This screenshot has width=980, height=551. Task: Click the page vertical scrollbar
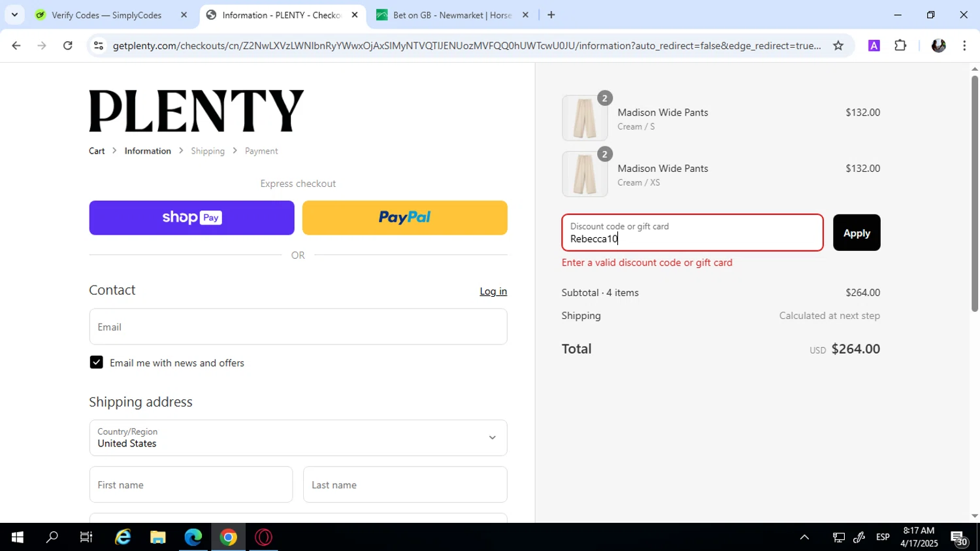[x=975, y=193]
